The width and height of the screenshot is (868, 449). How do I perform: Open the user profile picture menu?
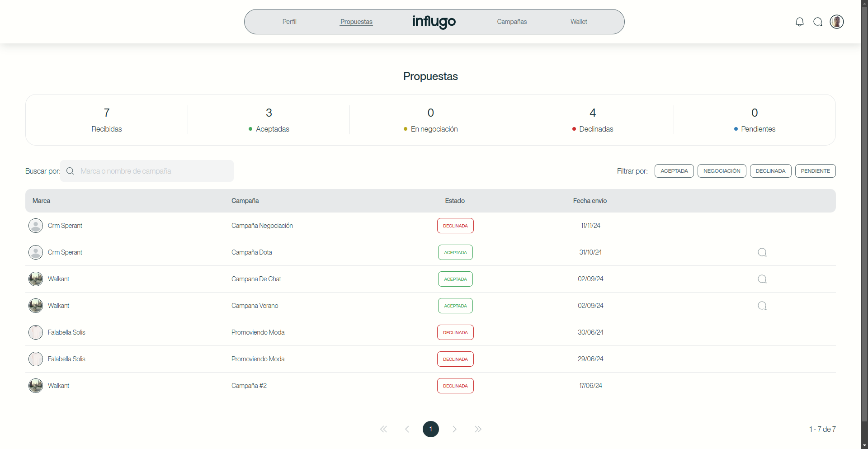click(x=837, y=22)
